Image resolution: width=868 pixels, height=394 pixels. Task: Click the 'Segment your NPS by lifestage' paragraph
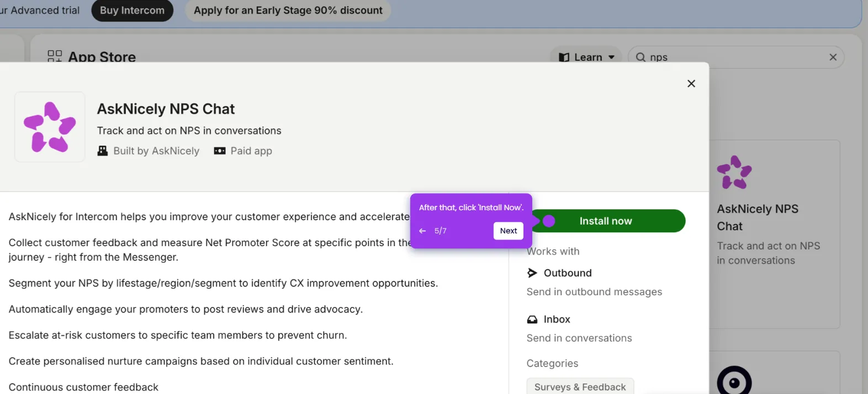[x=223, y=283]
